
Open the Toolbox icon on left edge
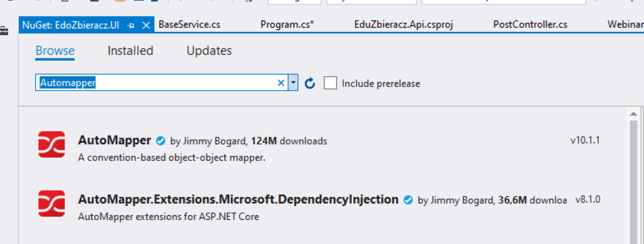(x=4, y=31)
